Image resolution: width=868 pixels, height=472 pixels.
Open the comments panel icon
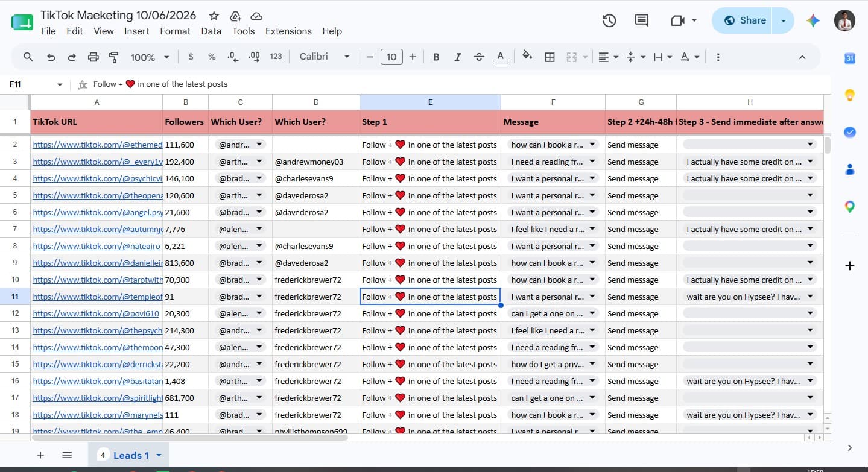pos(642,20)
